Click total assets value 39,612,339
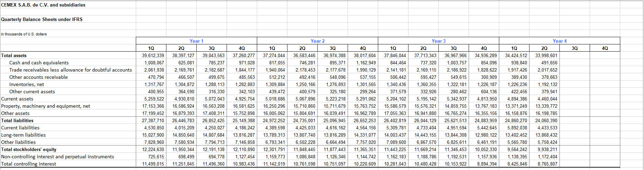Screen dimensions: 644x170 coord(153,55)
